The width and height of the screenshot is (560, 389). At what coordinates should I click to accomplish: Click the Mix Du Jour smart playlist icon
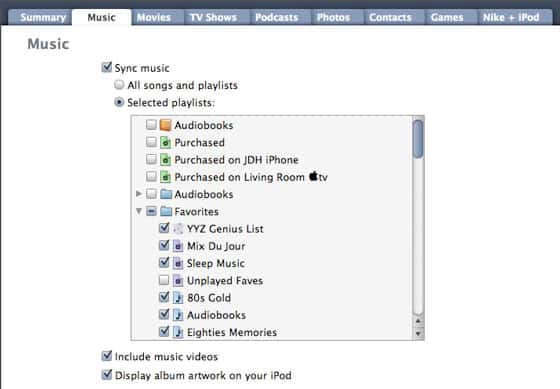178,246
